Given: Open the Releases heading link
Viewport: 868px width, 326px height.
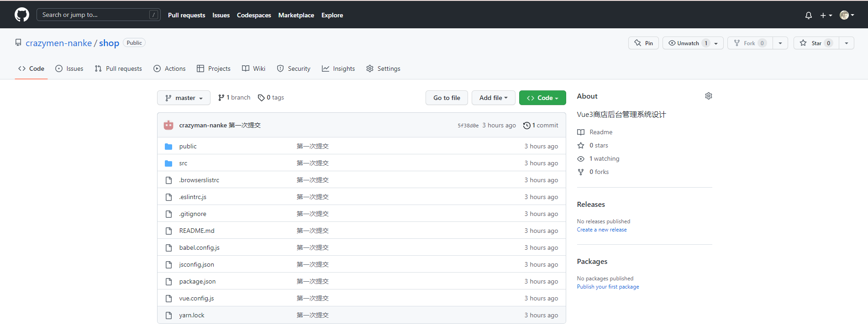Looking at the screenshot, I should 591,205.
